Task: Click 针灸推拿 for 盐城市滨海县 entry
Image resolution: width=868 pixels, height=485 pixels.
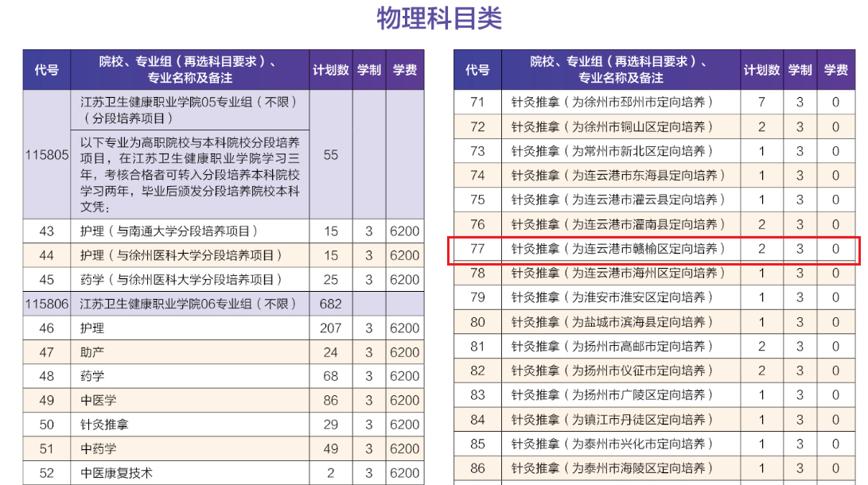Action: click(x=613, y=322)
